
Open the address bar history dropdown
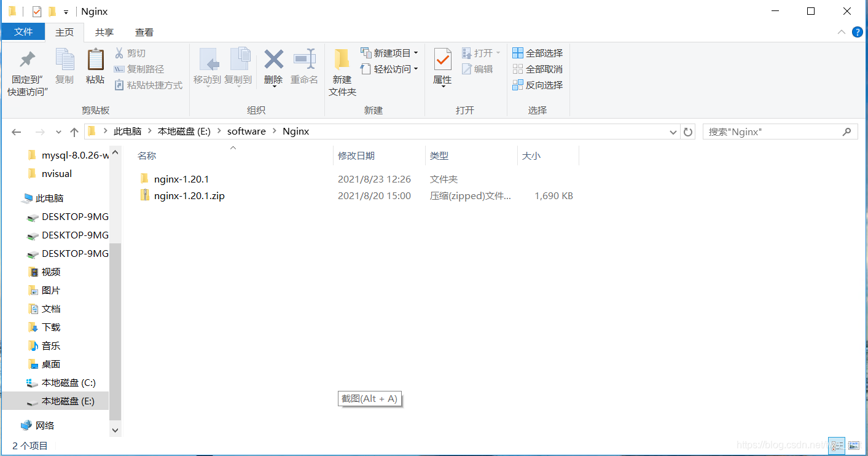673,132
